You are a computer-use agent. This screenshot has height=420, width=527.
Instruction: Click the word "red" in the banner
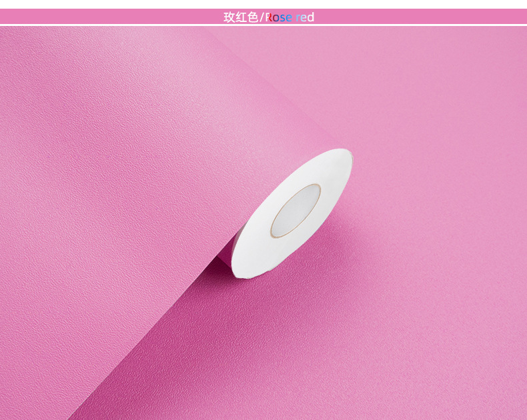click(305, 17)
